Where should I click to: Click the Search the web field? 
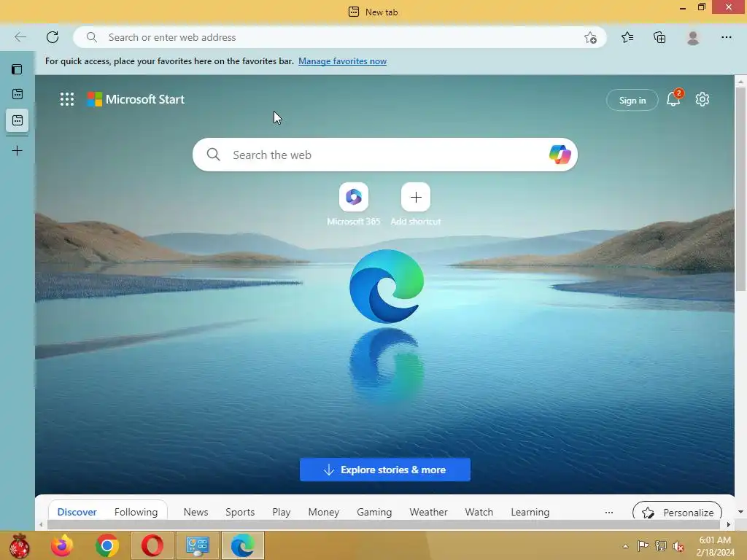coord(385,155)
